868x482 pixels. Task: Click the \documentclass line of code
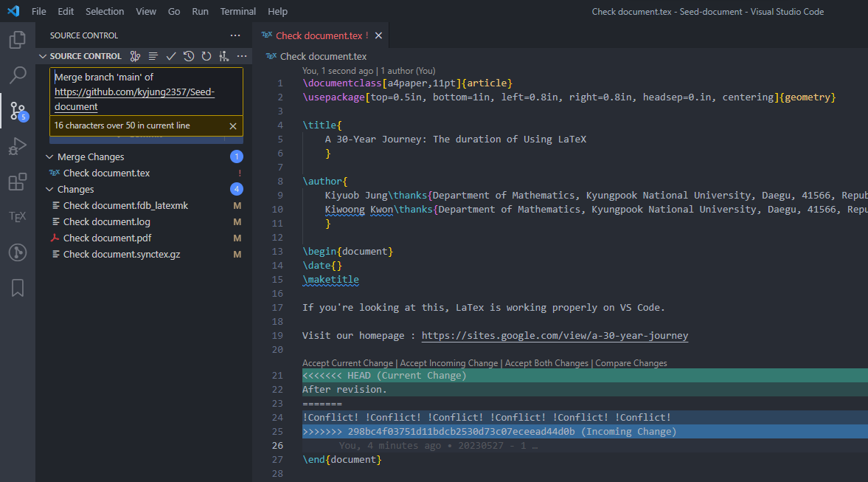407,83
